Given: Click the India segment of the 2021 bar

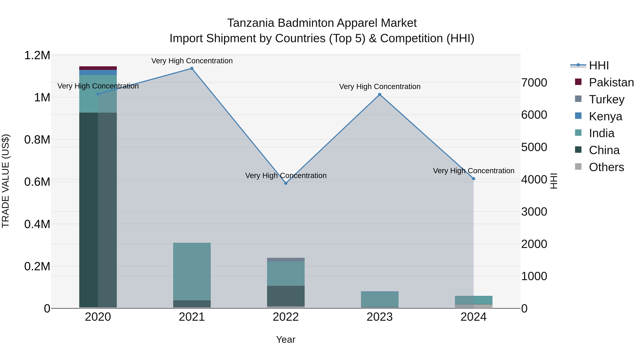Looking at the screenshot, I should [192, 272].
